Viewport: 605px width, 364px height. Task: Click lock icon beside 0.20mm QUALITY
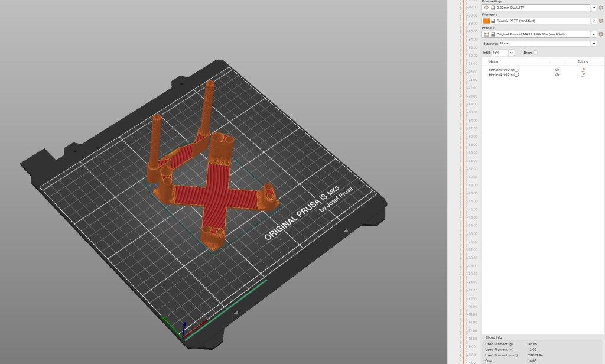(492, 8)
